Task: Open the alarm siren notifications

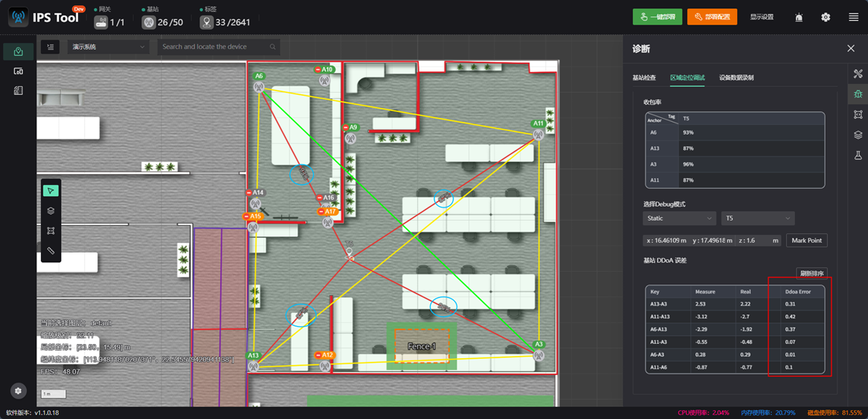Action: coord(799,17)
